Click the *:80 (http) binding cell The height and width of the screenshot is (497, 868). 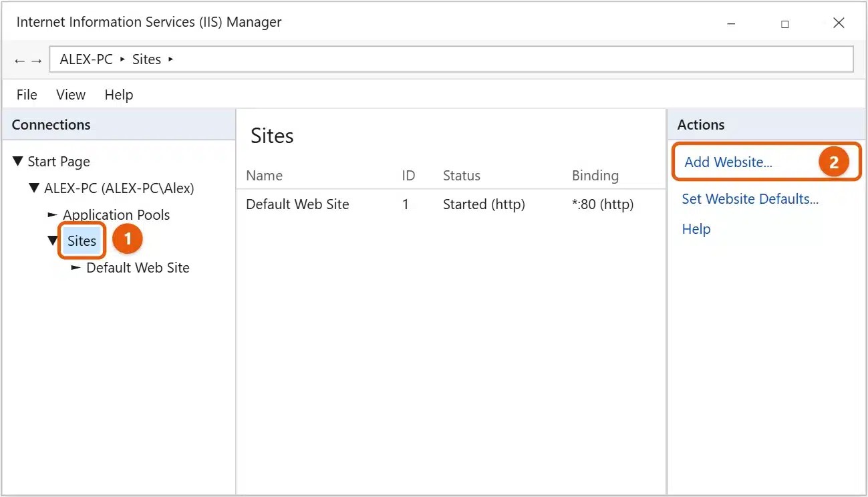tap(603, 204)
